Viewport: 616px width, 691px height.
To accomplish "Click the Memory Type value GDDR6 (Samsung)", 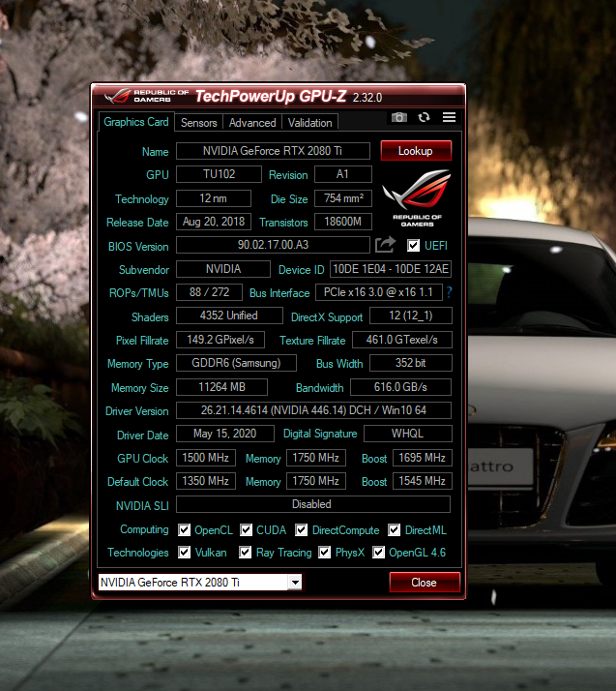I will [237, 363].
